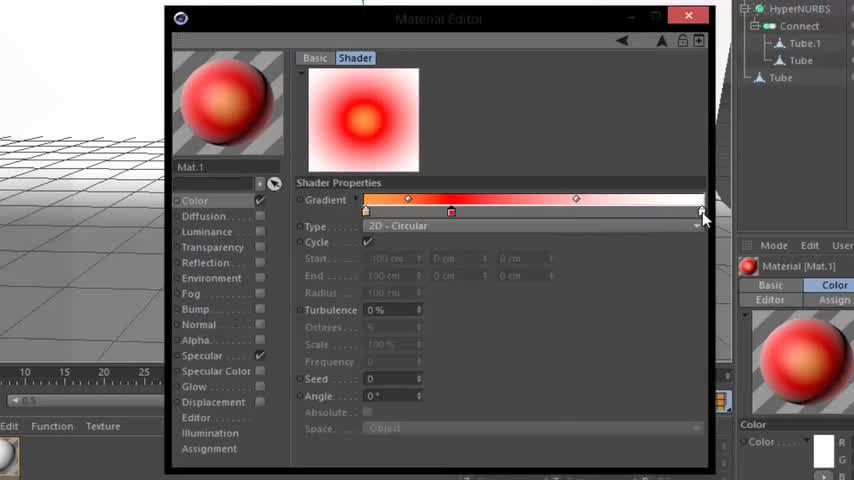Image resolution: width=854 pixels, height=480 pixels.
Task: Enable the Reflection channel checkbox
Action: (x=260, y=263)
